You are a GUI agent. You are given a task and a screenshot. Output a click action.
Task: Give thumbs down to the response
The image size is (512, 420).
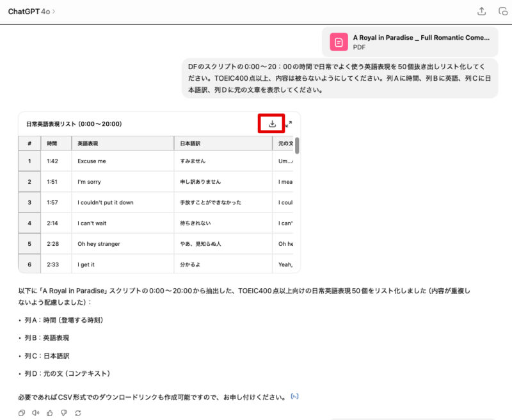point(63,413)
